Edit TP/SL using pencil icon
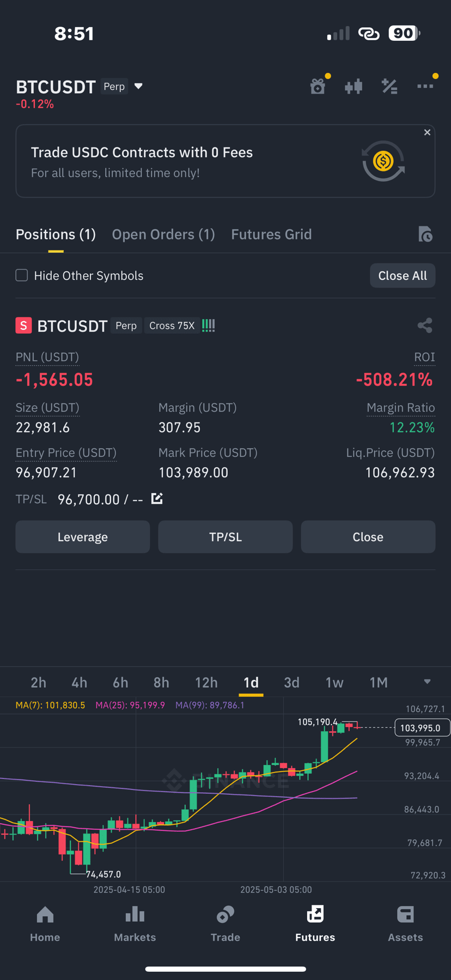Screen dimensions: 451x980 click(157, 498)
